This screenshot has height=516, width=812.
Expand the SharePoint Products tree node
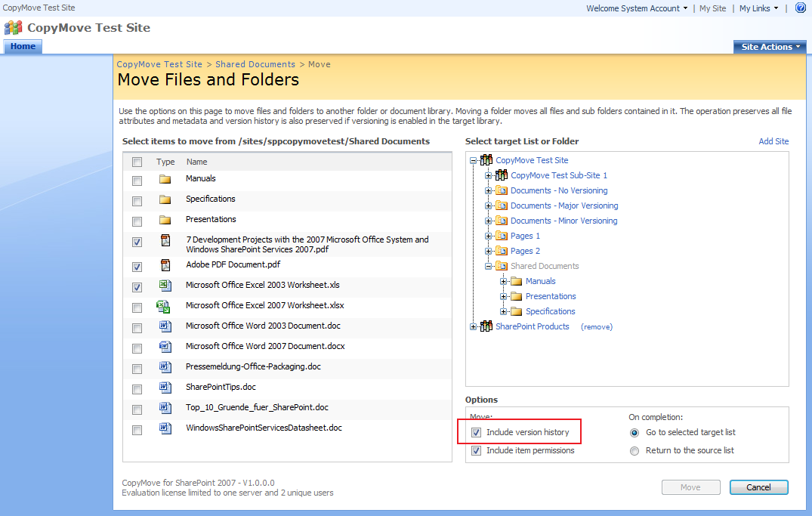[473, 327]
